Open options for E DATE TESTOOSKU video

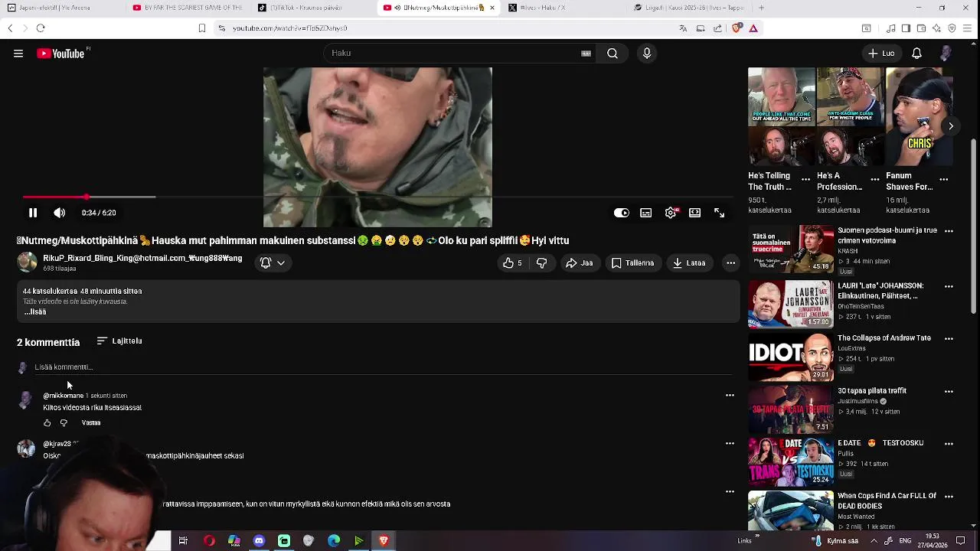tap(949, 443)
